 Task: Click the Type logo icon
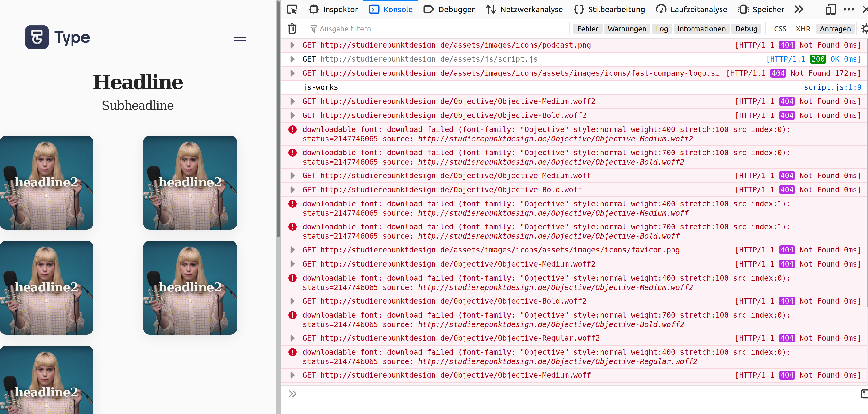(37, 37)
